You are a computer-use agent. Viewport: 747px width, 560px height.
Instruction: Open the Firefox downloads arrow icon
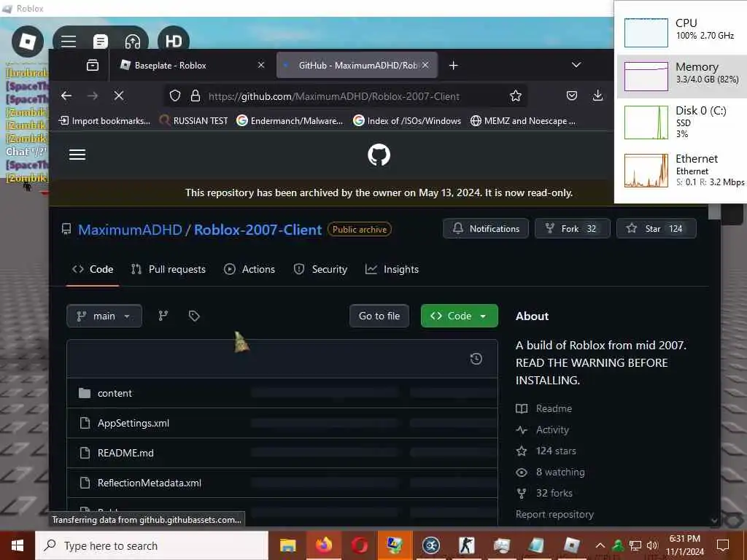(x=597, y=96)
